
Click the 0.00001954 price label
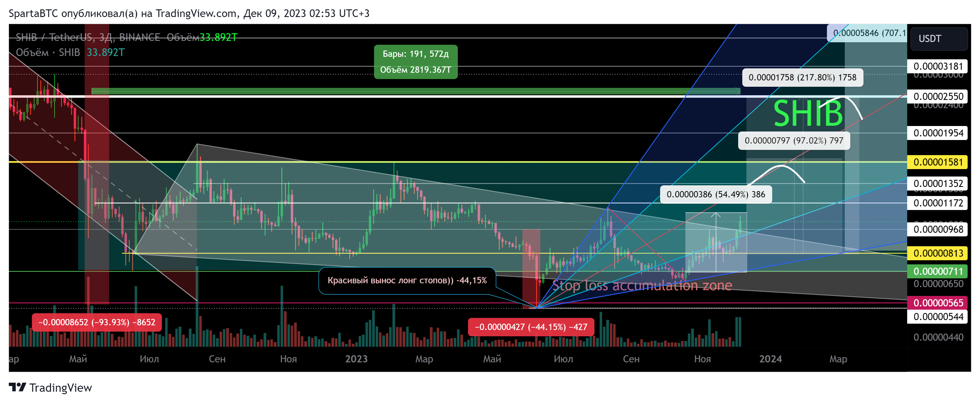coord(938,133)
